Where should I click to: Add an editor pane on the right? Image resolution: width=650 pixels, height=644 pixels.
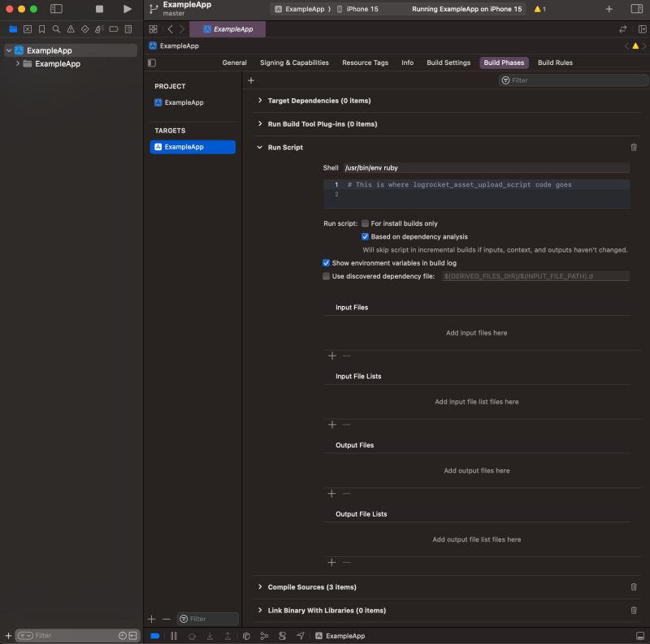642,29
